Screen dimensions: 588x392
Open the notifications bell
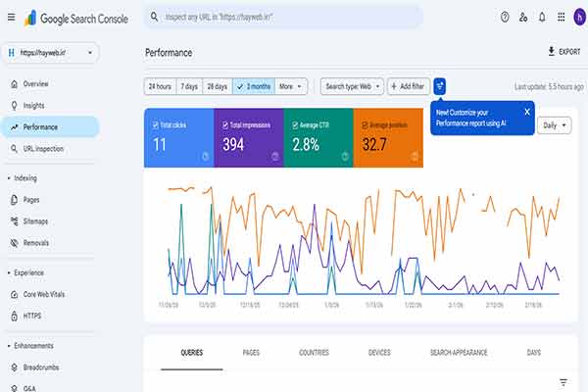coord(542,17)
